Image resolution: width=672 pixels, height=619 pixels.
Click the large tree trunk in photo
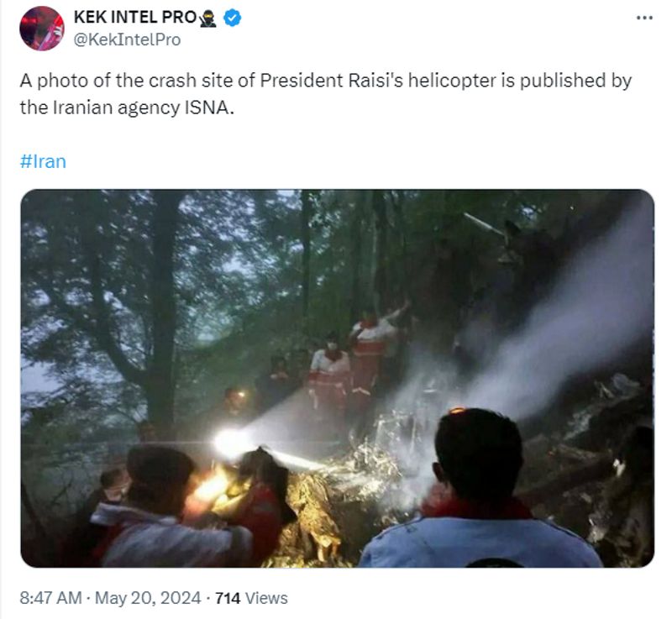164,307
